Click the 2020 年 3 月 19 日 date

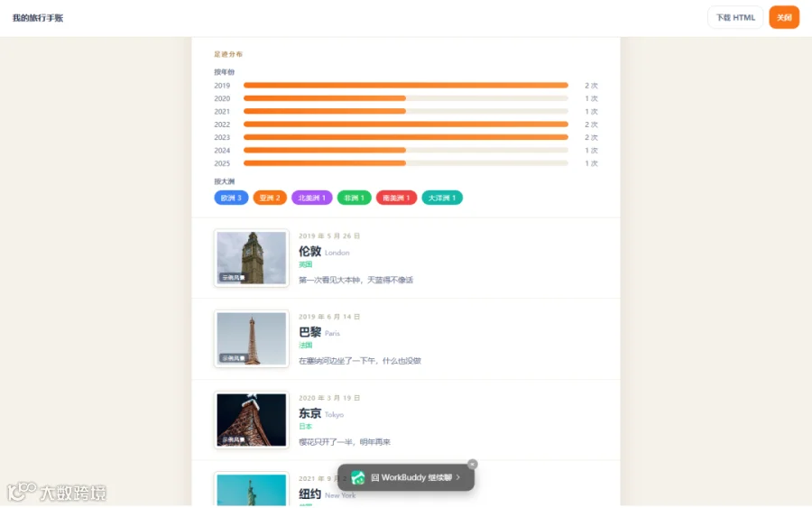pos(329,398)
